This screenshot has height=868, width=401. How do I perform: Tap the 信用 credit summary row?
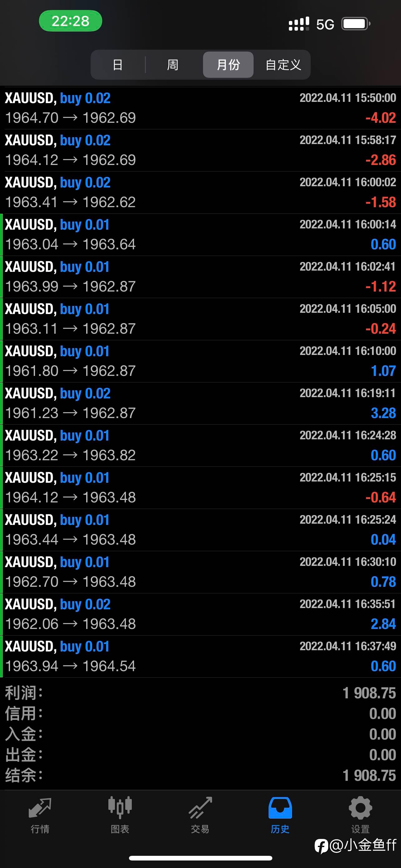(x=200, y=714)
